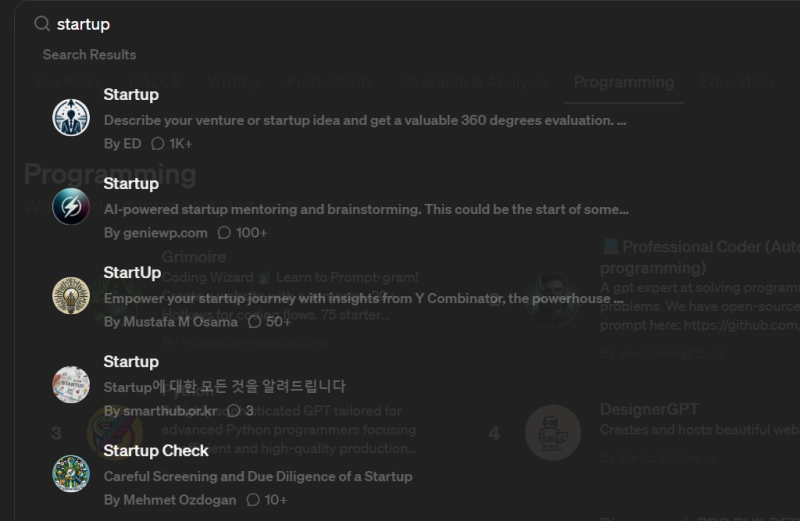Screen dimensions: 800x521
Task: Open the StartUp lightbulb avatar by Mustafa
Action: tap(71, 295)
